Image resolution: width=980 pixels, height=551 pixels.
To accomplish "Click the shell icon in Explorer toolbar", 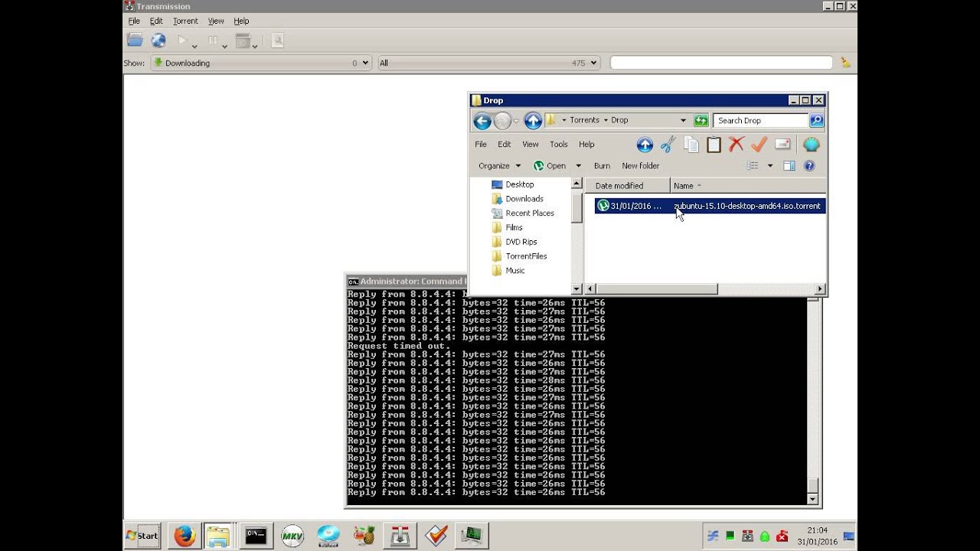I will point(812,144).
